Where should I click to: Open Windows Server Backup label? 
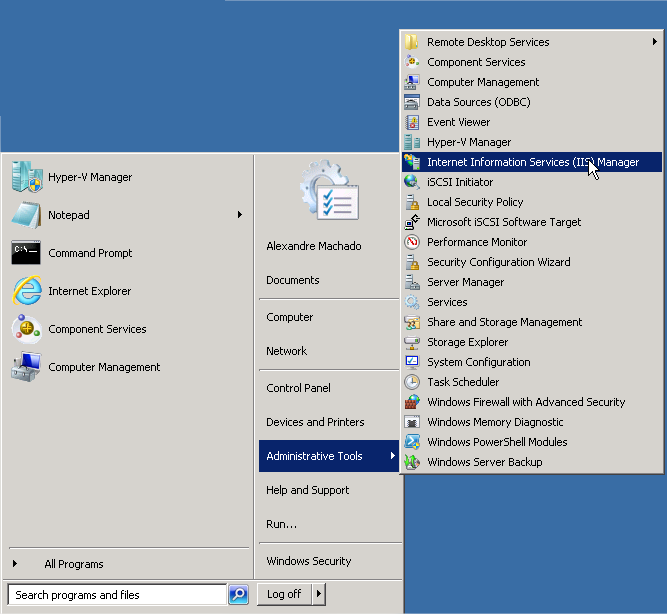pyautogui.click(x=485, y=462)
